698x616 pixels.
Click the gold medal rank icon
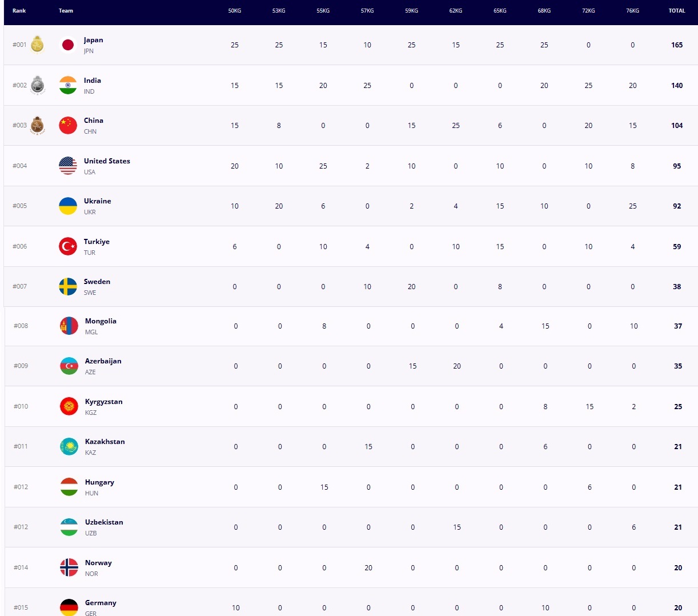click(38, 45)
